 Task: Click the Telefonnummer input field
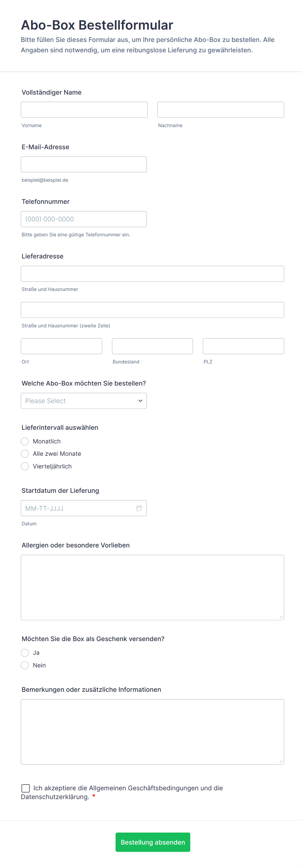coord(83,219)
